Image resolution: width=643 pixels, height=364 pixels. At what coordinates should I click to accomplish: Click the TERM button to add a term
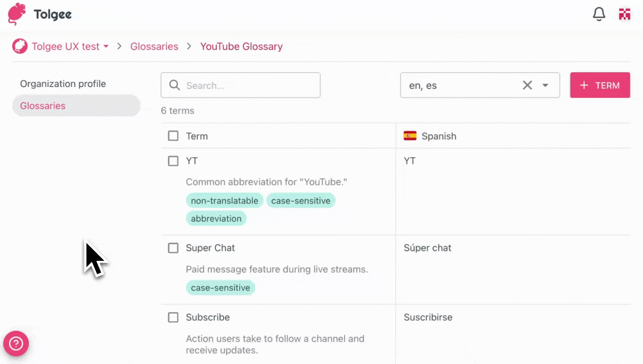tap(600, 85)
